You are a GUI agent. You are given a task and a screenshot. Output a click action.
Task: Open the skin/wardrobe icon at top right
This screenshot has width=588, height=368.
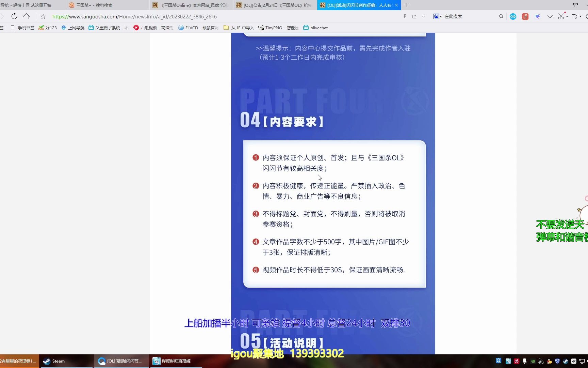coord(575,5)
